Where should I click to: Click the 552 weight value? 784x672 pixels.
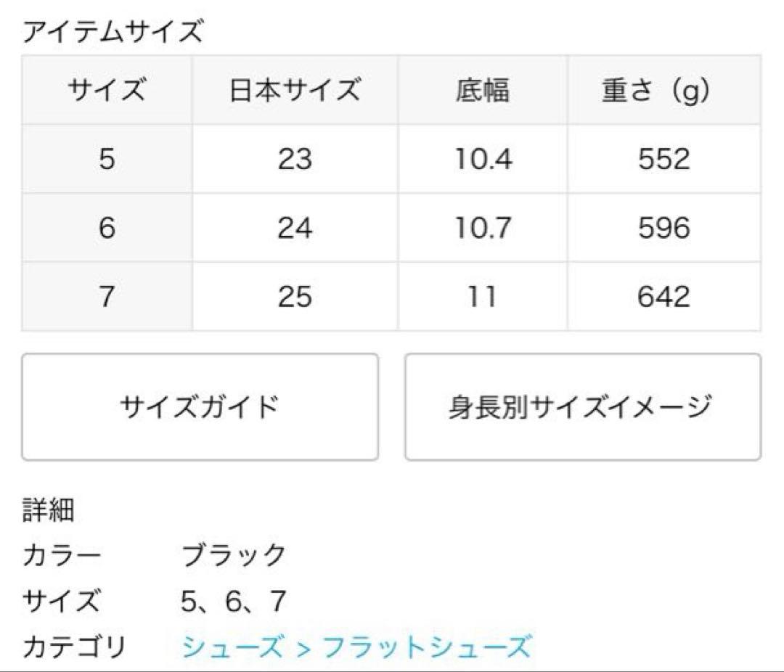click(x=663, y=159)
